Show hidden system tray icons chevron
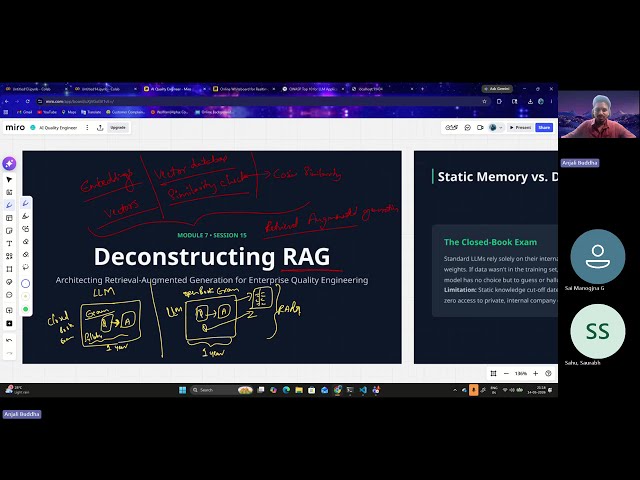This screenshot has height=480, width=640. 455,390
